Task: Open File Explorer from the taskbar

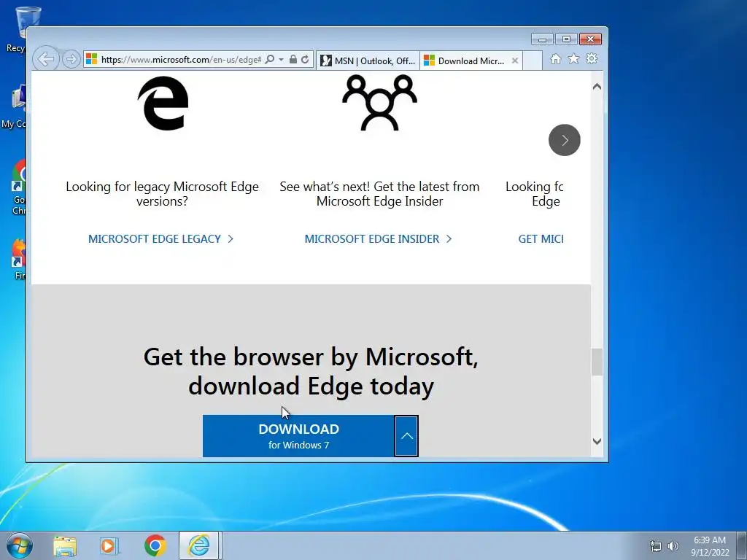Action: pyautogui.click(x=65, y=545)
